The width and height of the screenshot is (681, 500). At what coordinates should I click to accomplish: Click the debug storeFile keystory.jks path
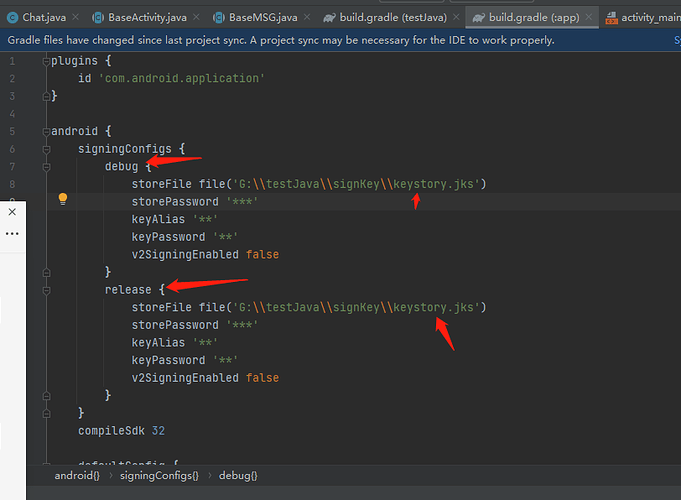coord(356,184)
